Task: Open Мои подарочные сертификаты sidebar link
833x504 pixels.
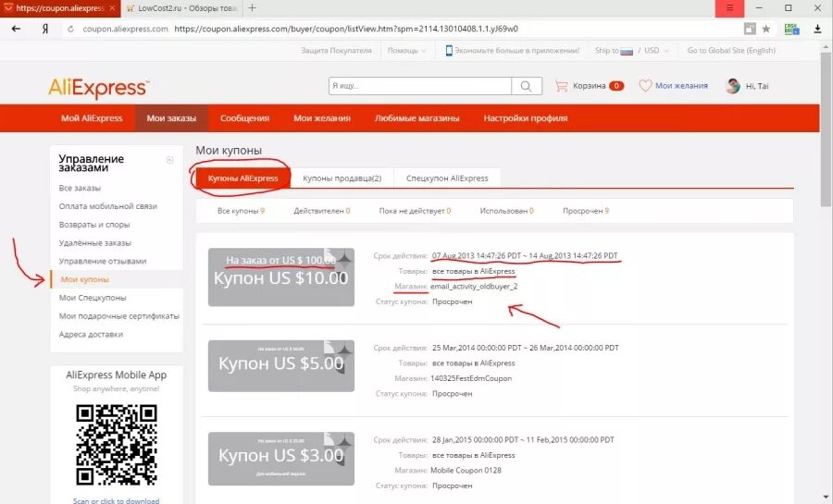Action: (119, 315)
